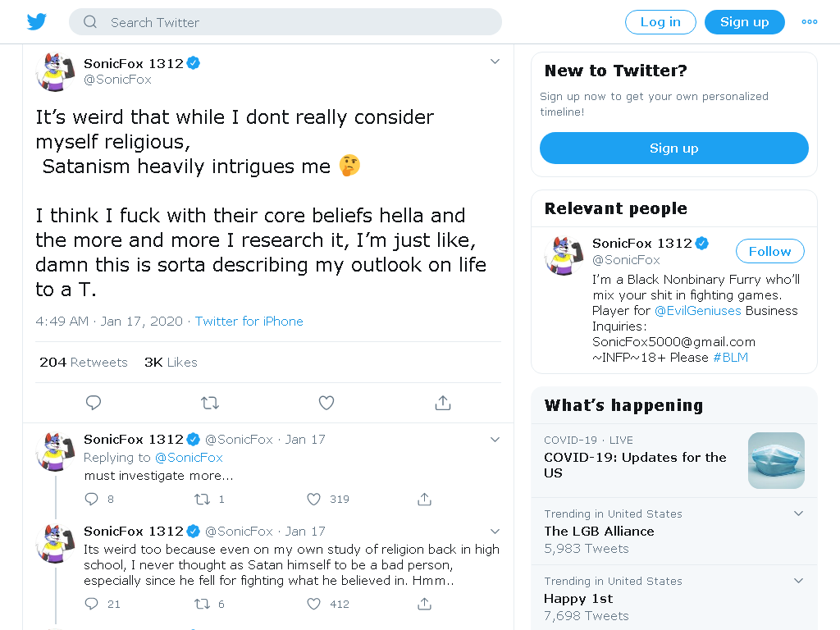Image resolution: width=840 pixels, height=630 pixels.
Task: Open options chevron for 'The LGB Alliance' trend
Action: pos(798,514)
